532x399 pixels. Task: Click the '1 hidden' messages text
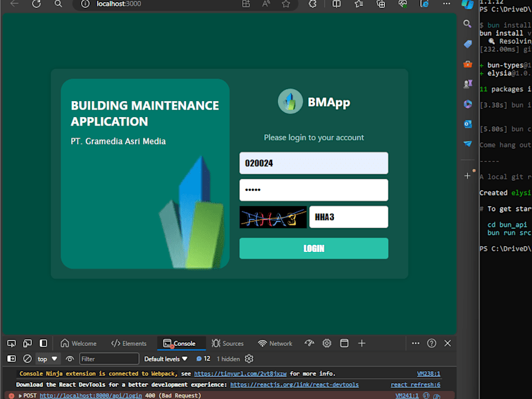coord(228,359)
